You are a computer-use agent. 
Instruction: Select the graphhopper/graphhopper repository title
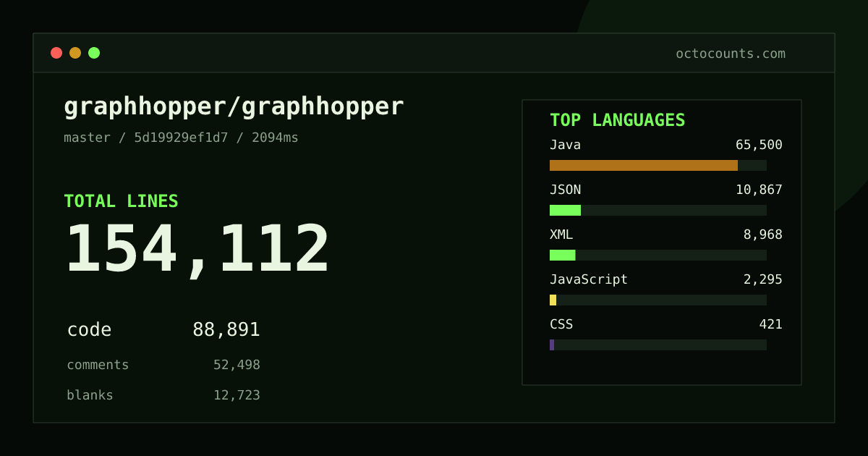[x=234, y=107]
